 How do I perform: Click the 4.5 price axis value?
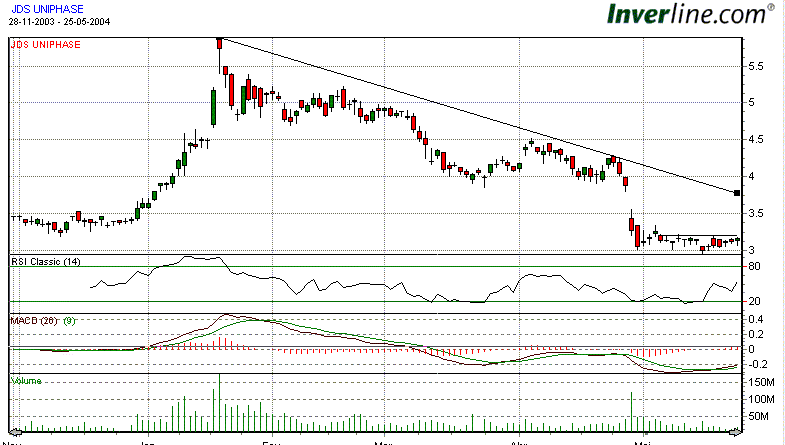[756, 140]
